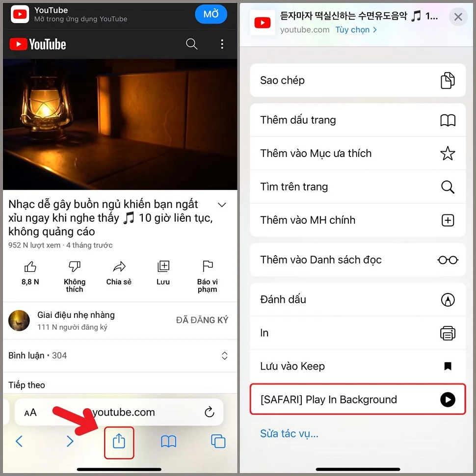This screenshot has width=476, height=476.
Task: Choose "[SAFARI] Play In Background" action
Action: point(358,399)
